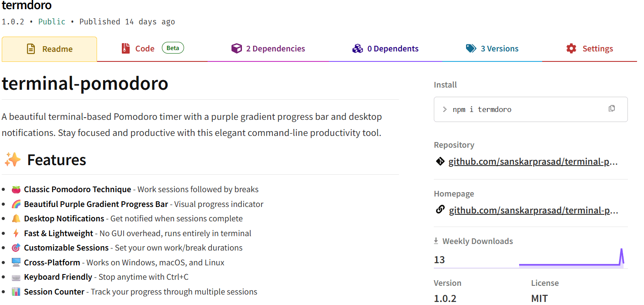Viewport: 644px width, 305px height.
Task: Click the Dependencies cube icon
Action: click(x=236, y=48)
